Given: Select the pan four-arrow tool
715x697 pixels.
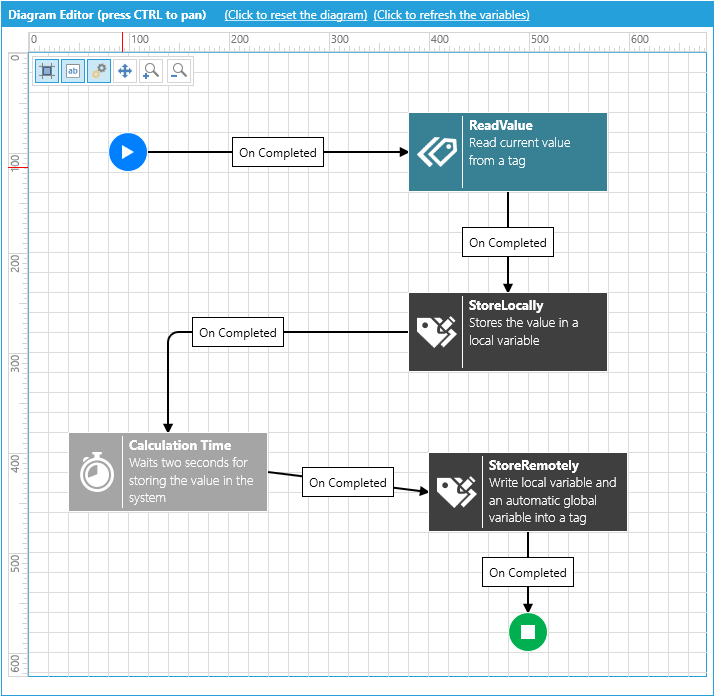Looking at the screenshot, I should (x=125, y=71).
